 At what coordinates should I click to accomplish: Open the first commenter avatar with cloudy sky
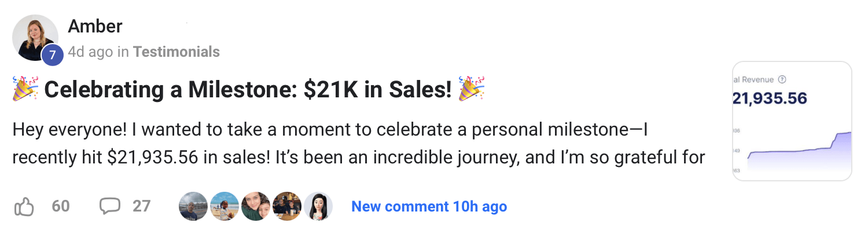(x=193, y=206)
